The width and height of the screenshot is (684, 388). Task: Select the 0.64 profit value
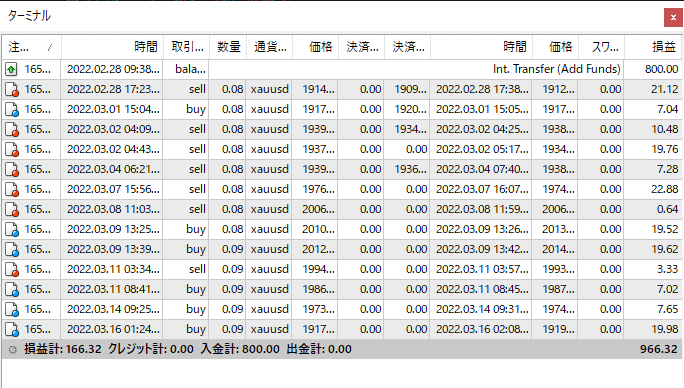coord(667,209)
